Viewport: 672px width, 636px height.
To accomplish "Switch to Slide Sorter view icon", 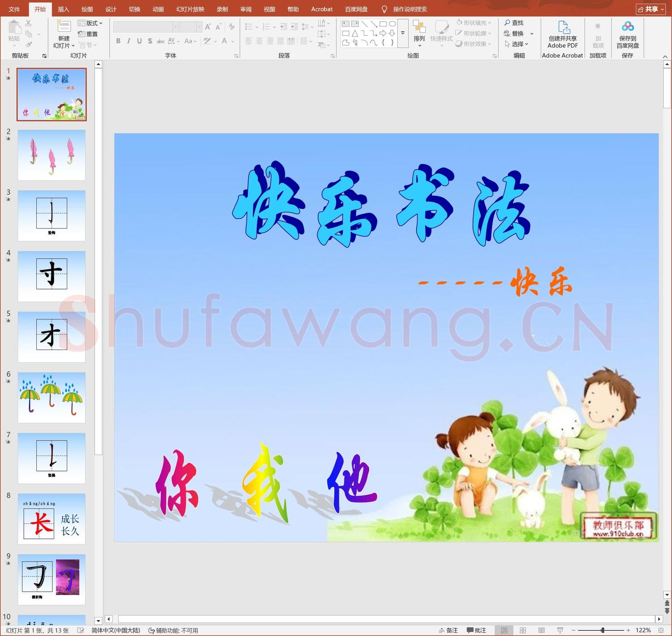I will tap(523, 630).
